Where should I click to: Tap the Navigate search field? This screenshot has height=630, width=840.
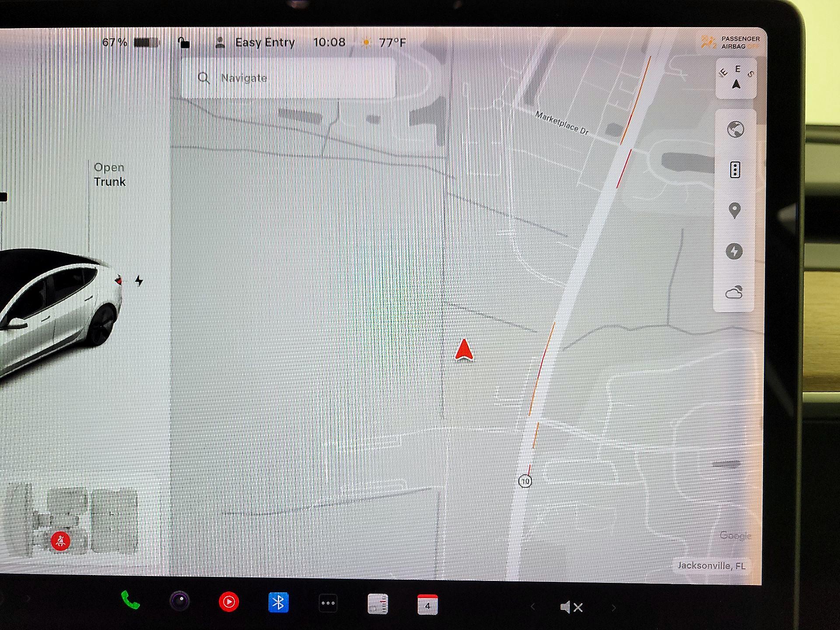pyautogui.click(x=288, y=78)
